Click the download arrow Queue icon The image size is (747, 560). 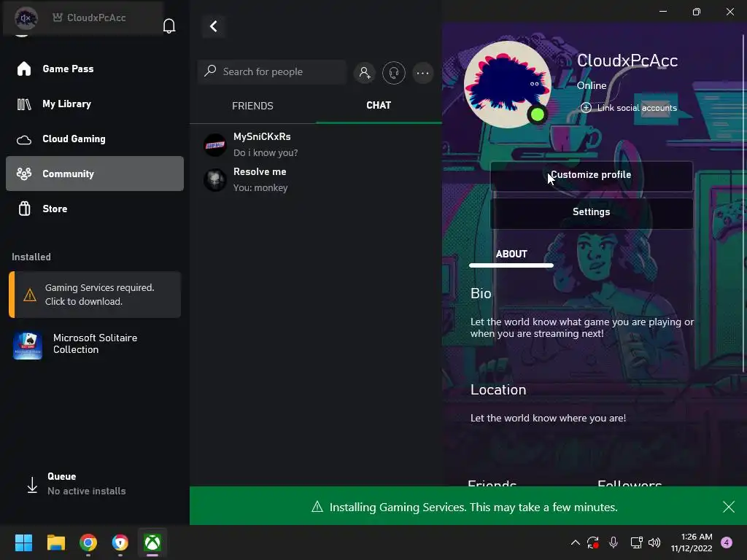pyautogui.click(x=32, y=485)
